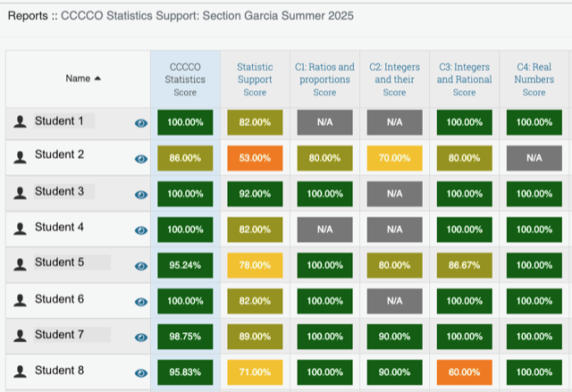
Task: Select the C1: Ratios and proportions header
Action: pyautogui.click(x=324, y=79)
